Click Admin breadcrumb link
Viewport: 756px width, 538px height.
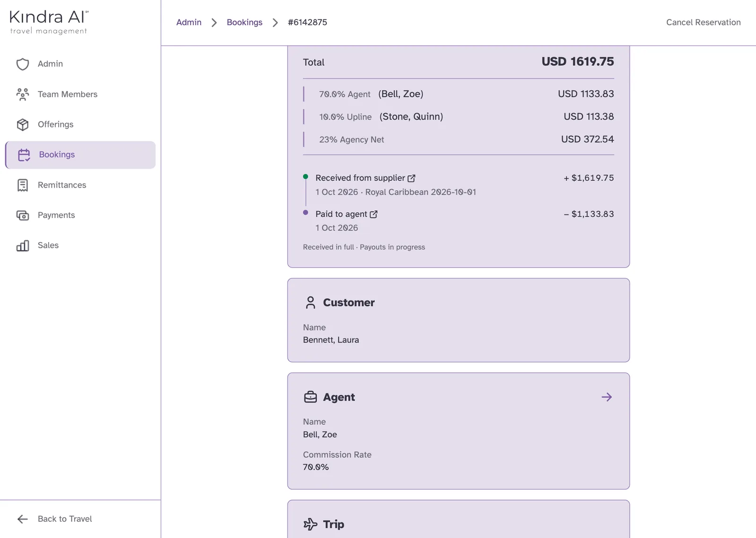(189, 22)
